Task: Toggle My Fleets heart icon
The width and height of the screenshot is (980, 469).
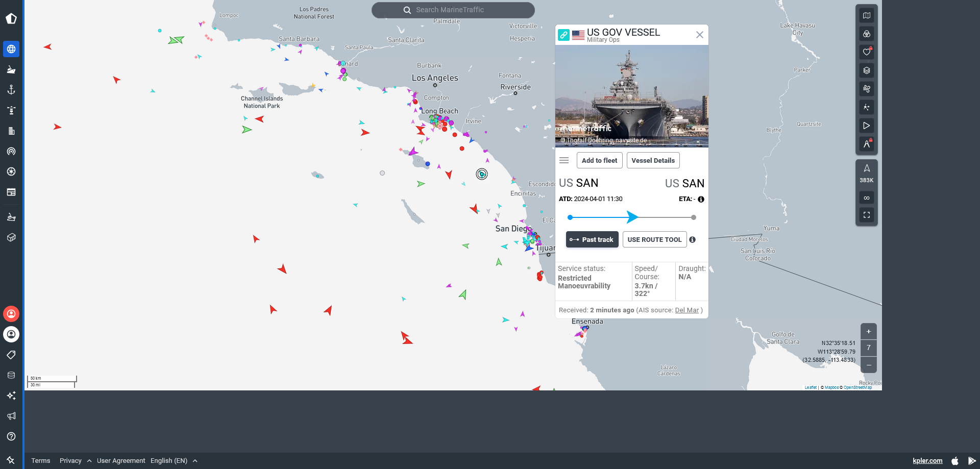Action: (x=867, y=52)
